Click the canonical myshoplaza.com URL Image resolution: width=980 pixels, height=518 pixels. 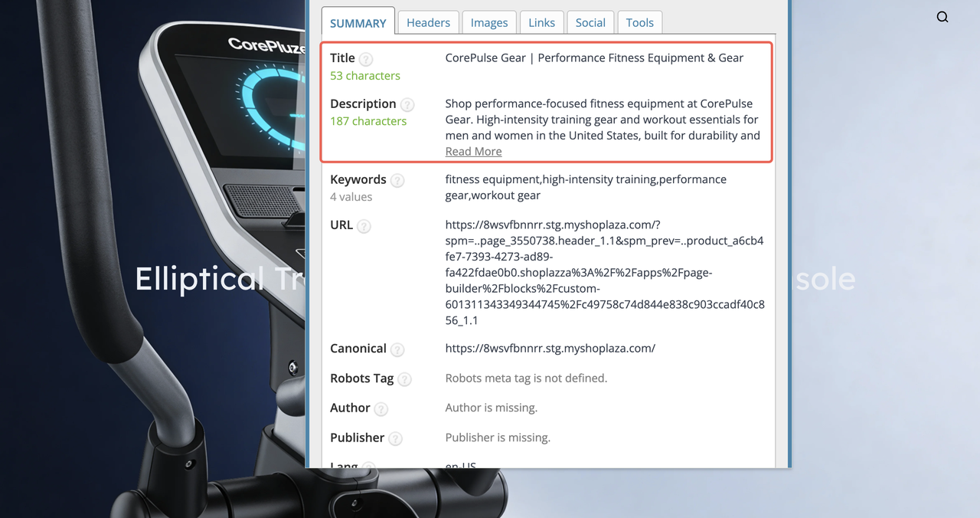[x=550, y=348]
